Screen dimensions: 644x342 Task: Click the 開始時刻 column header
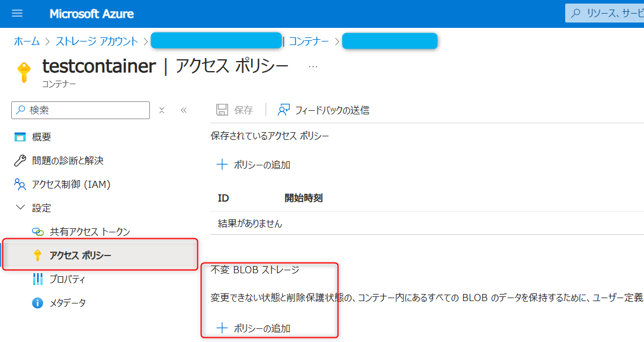pos(303,198)
